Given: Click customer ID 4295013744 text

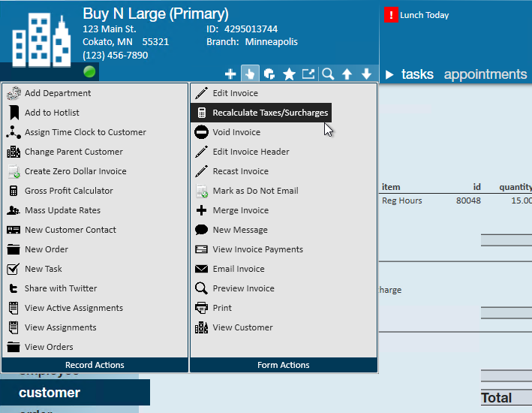Looking at the screenshot, I should (251, 29).
